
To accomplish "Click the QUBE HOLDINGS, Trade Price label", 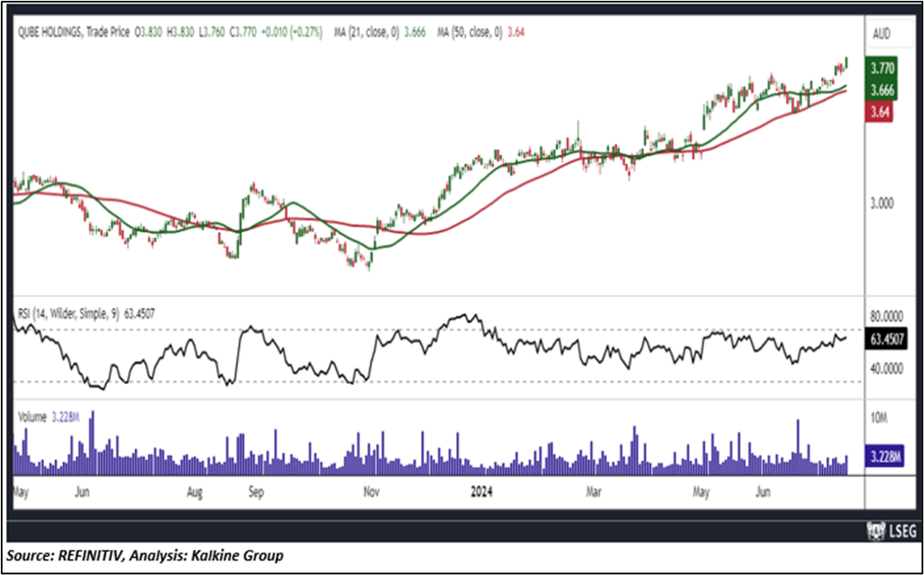I will click(73, 33).
